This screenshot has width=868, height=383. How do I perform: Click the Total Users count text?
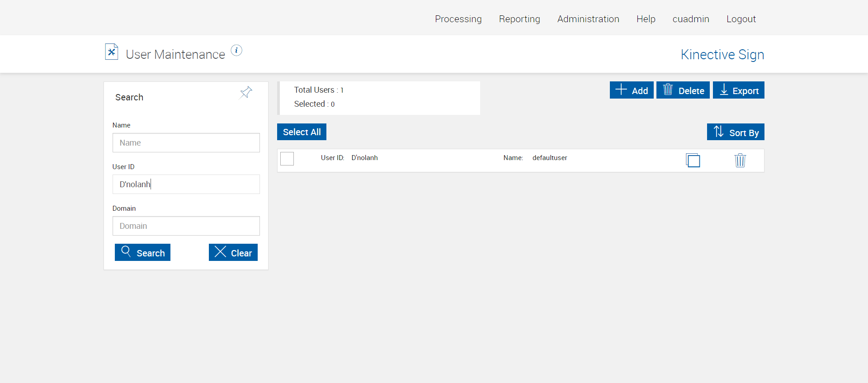(x=319, y=90)
